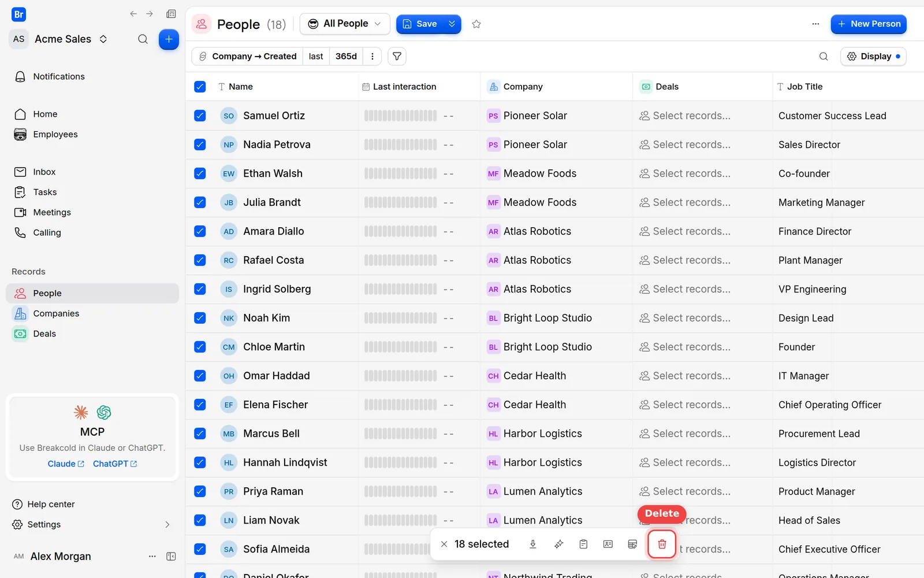Click the bulk edit table icon in selection bar
Screen dimensions: 924x578
[x=632, y=544]
